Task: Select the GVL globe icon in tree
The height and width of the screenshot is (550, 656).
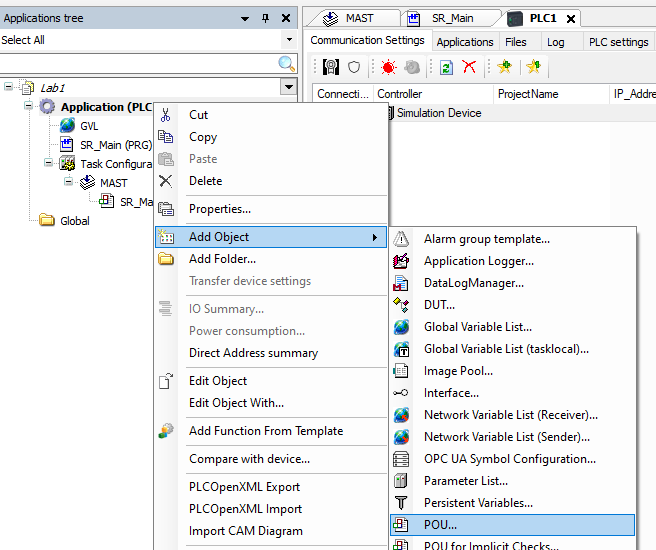Action: tap(67, 126)
